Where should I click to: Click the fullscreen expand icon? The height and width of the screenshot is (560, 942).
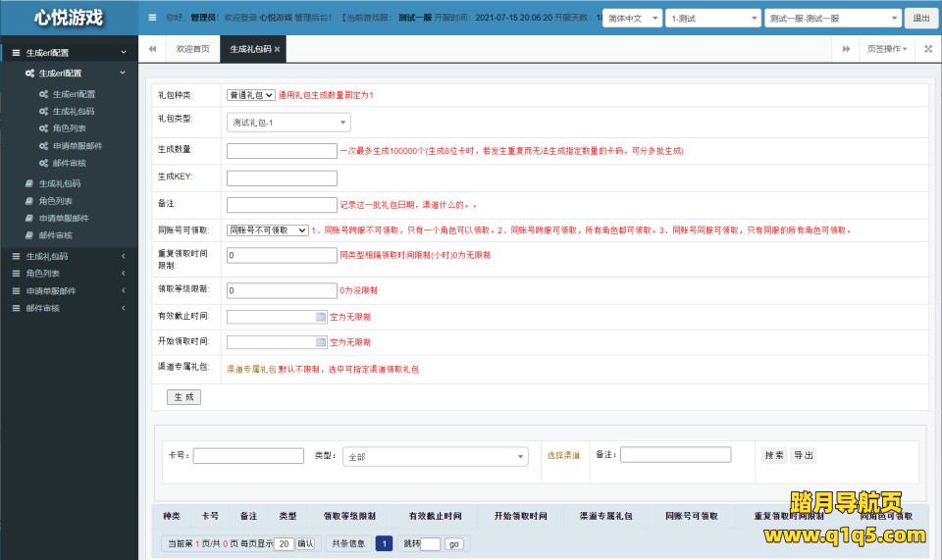pyautogui.click(x=926, y=49)
